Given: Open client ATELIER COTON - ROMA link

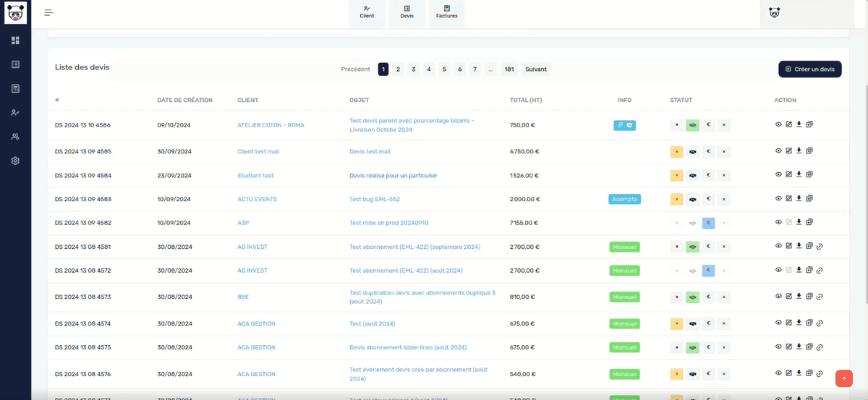Looking at the screenshot, I should tap(271, 125).
